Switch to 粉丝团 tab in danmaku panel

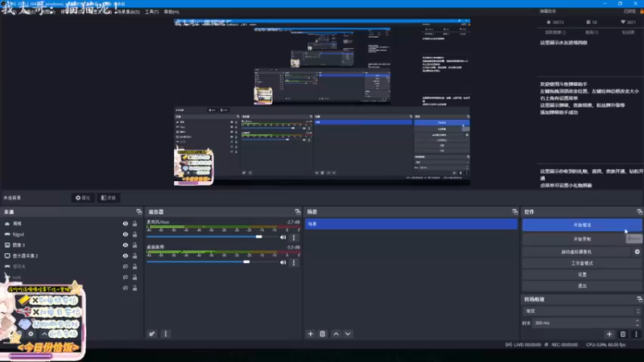[x=628, y=32]
